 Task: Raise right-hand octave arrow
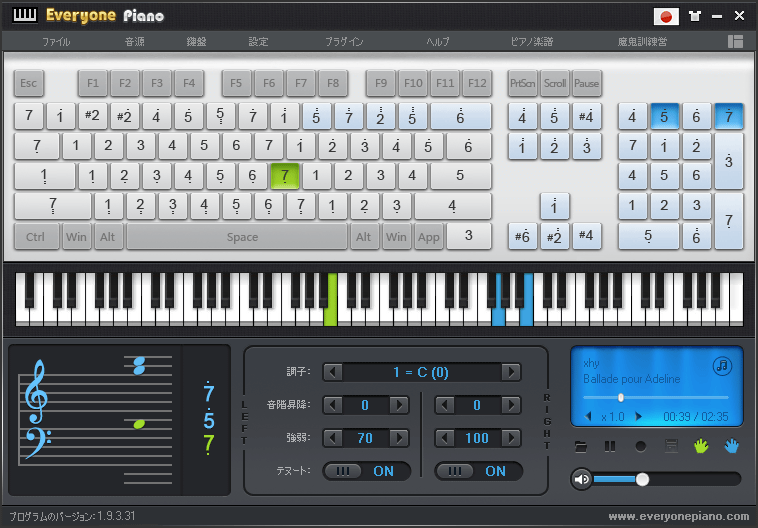(x=511, y=405)
